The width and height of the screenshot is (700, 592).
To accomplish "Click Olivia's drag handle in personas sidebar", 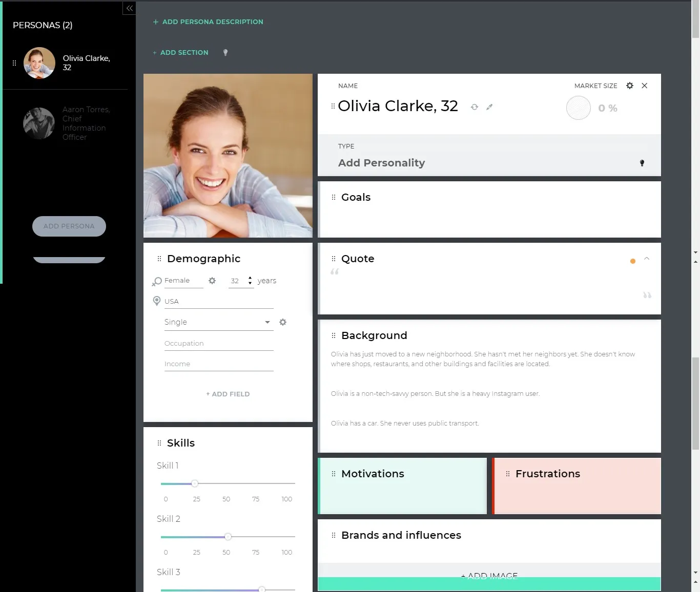I will (14, 63).
